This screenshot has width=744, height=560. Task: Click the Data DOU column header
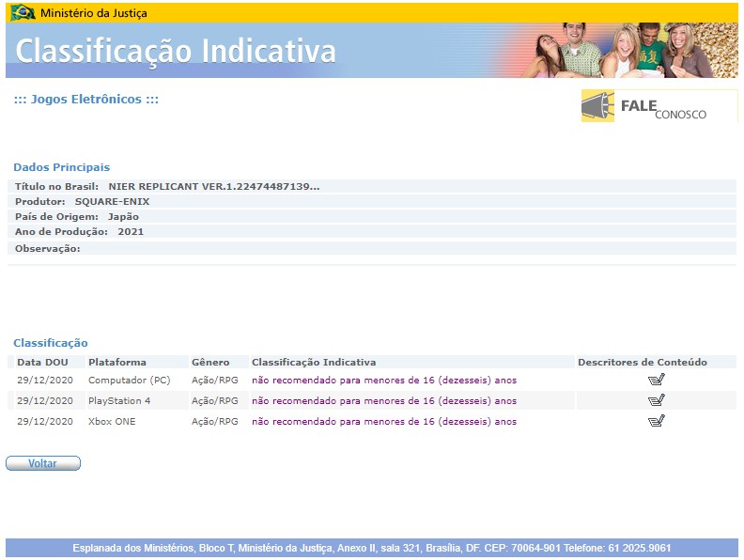tap(42, 362)
